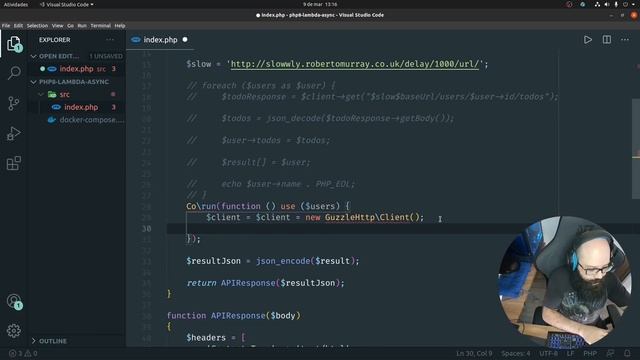Viewport: 640px width, 360px height.
Task: Click the feedback icon in status bar
Action: (x=611, y=353)
